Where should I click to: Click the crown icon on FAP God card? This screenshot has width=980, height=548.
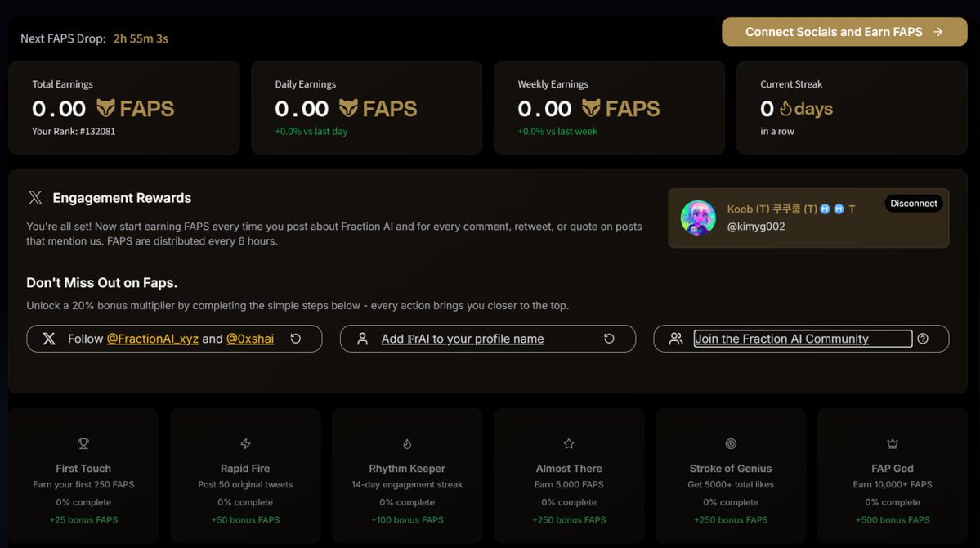[893, 443]
